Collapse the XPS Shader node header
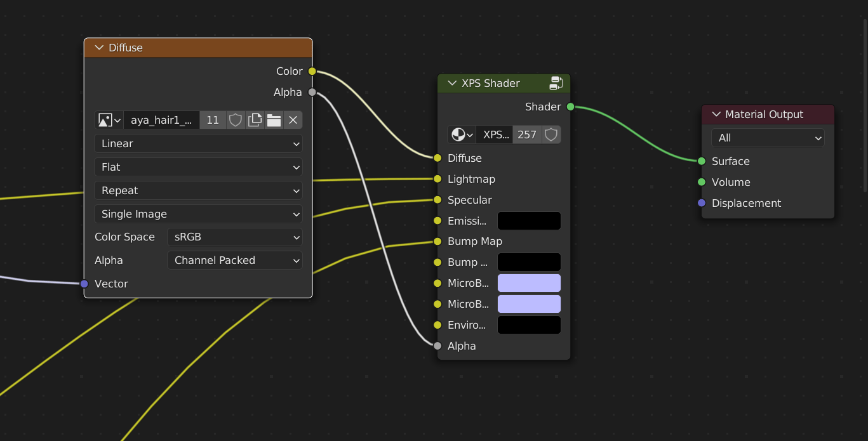This screenshot has height=441, width=868. (x=451, y=83)
